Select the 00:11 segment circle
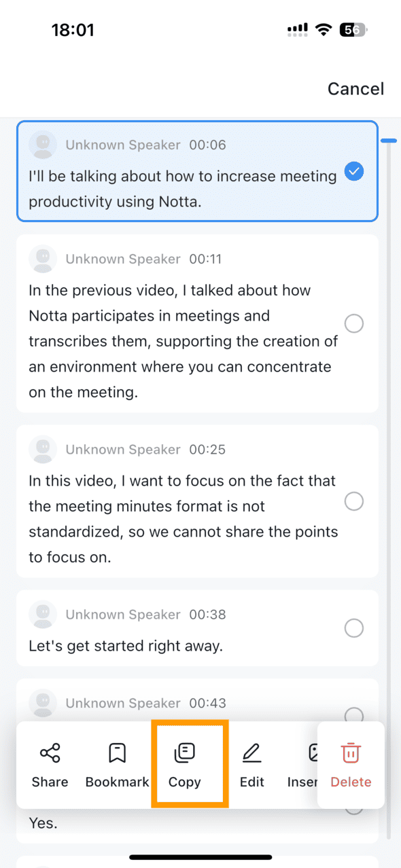401x868 pixels. [354, 324]
